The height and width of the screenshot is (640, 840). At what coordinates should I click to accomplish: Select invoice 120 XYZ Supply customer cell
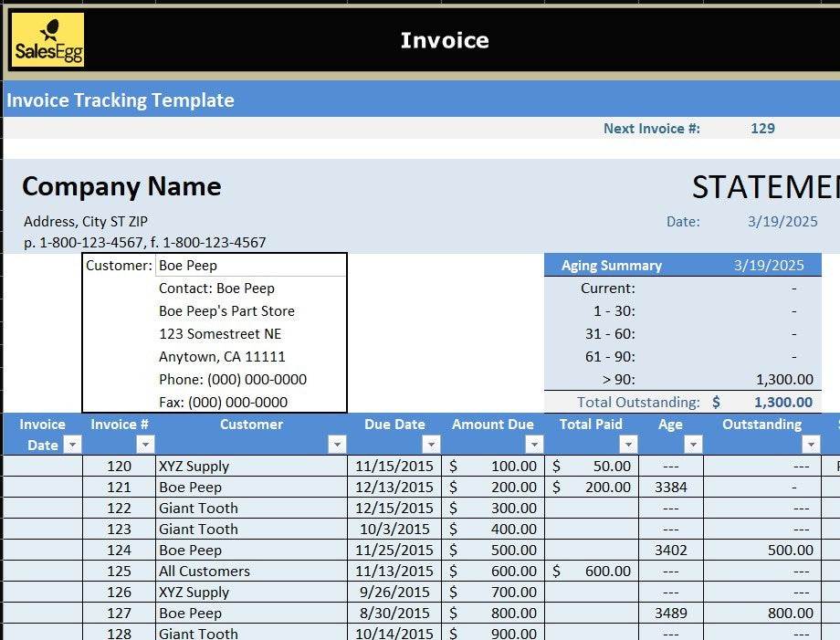pyautogui.click(x=251, y=467)
